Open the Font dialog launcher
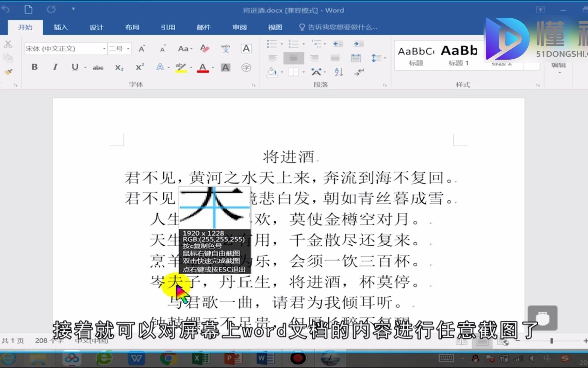 pyautogui.click(x=254, y=85)
